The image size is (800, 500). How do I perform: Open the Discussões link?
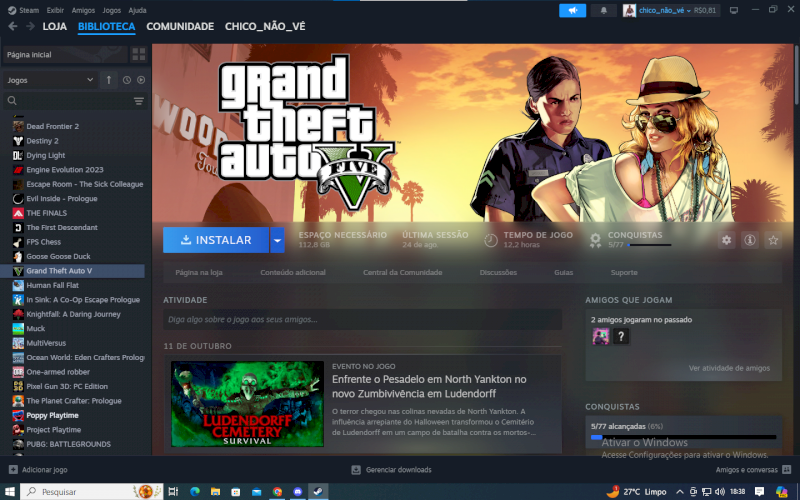click(498, 272)
